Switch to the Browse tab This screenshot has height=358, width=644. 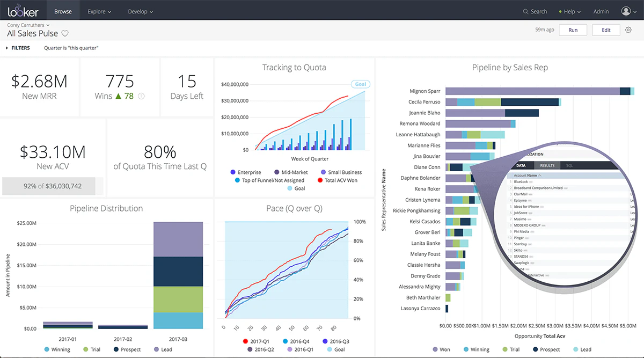pyautogui.click(x=63, y=11)
